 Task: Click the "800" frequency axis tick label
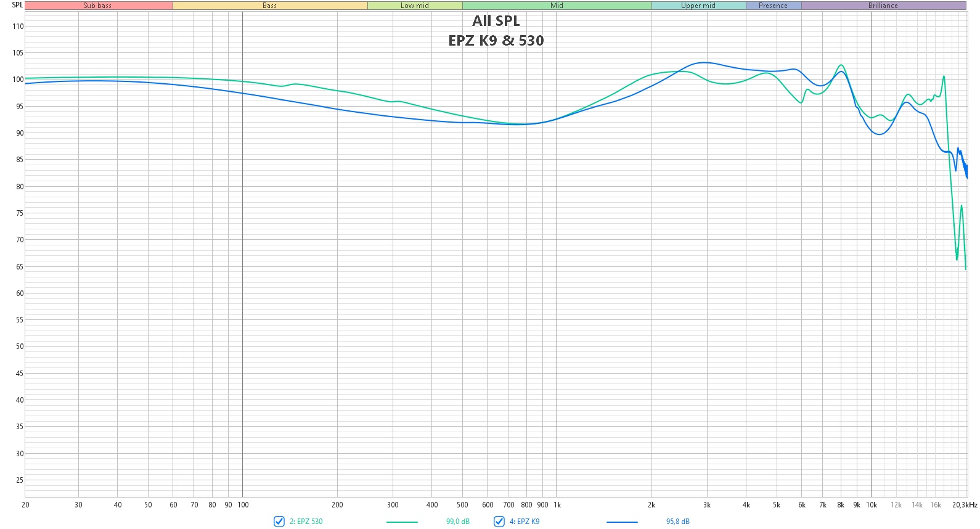526,505
